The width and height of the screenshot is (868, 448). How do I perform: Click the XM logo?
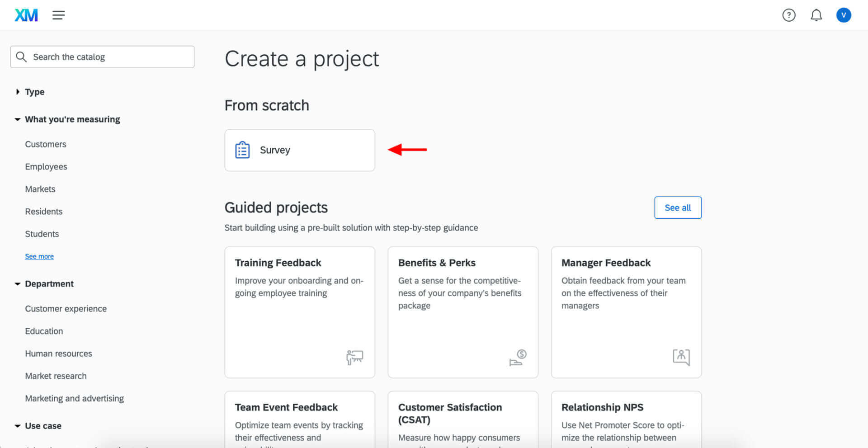[x=26, y=15]
